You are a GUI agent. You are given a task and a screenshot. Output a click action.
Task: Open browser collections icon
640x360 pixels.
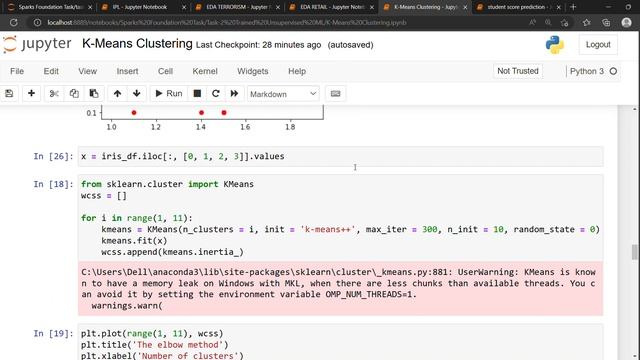click(606, 22)
